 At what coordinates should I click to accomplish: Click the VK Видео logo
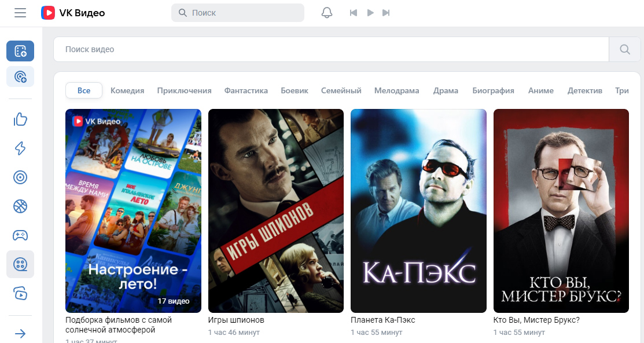click(x=73, y=13)
